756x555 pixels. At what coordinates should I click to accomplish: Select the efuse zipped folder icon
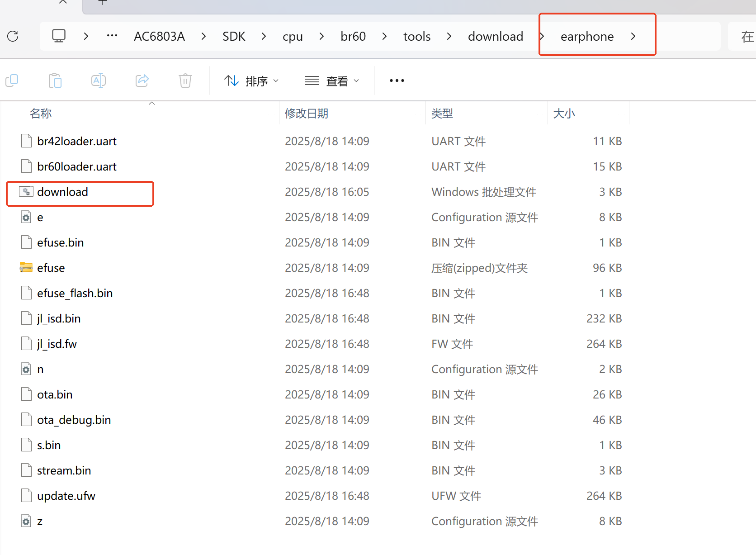click(26, 268)
